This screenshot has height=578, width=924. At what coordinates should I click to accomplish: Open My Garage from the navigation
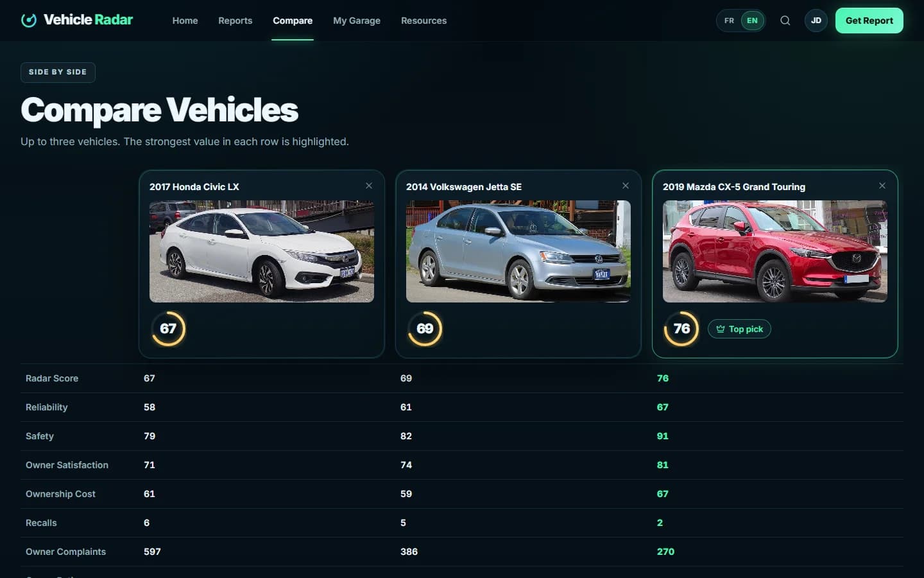[x=357, y=21]
